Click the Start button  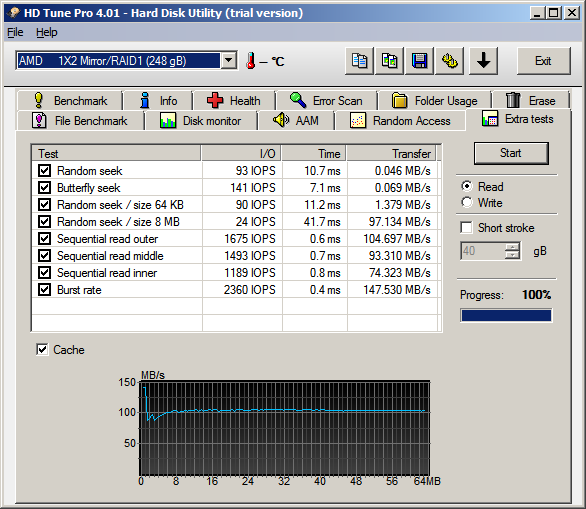pos(511,153)
